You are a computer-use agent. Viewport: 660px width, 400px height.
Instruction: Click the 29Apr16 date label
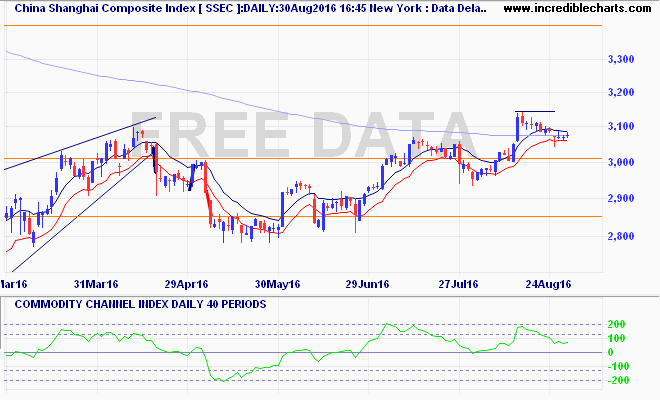tap(186, 284)
